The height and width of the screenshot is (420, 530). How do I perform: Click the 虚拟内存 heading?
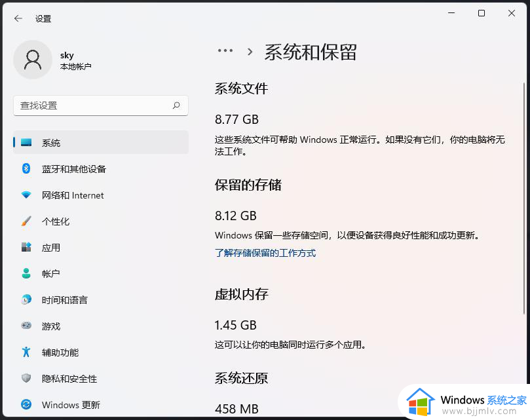[241, 294]
